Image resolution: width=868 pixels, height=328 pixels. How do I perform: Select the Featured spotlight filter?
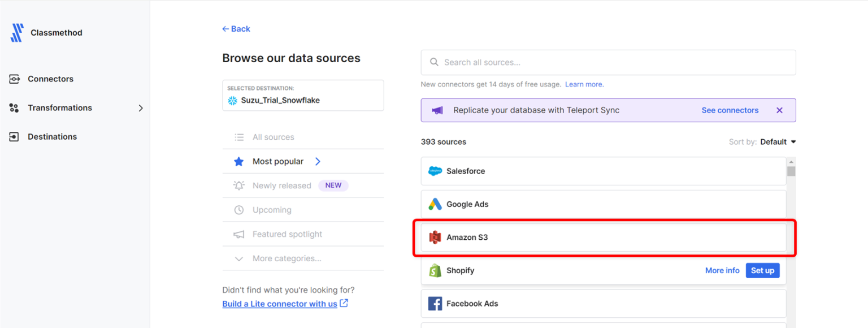287,234
